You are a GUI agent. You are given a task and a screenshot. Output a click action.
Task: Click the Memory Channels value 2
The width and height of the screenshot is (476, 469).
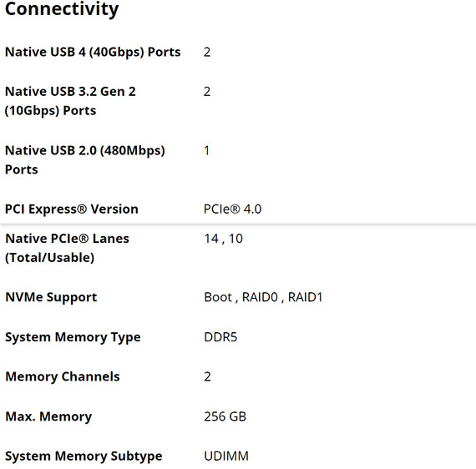point(207,376)
